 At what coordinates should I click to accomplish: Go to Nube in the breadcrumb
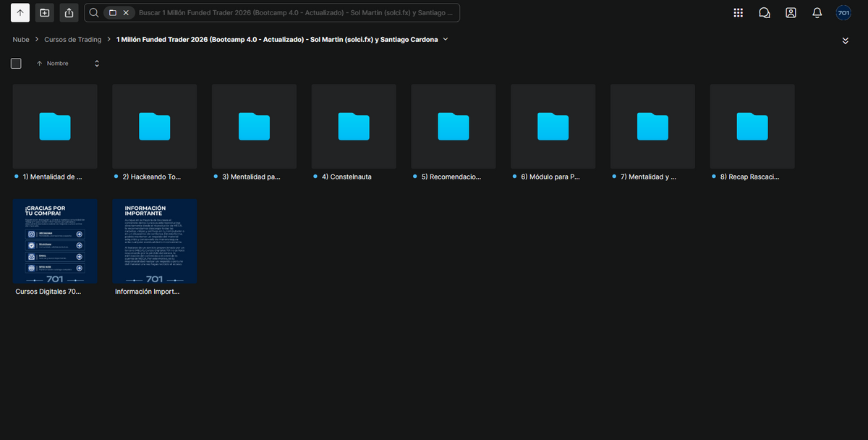21,40
